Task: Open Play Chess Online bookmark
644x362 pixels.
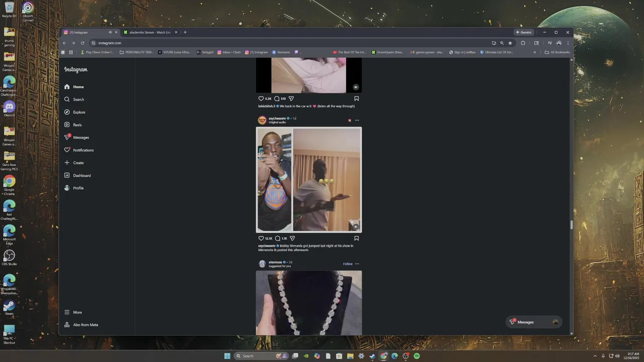Action: pos(97,52)
